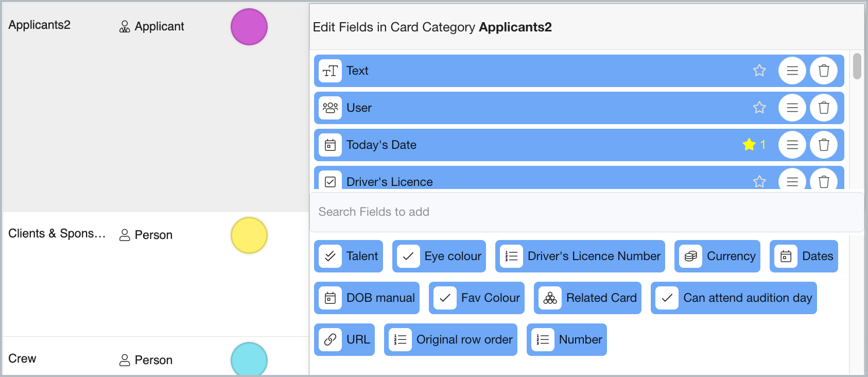Delete the Today's Date field
868x377 pixels.
click(824, 145)
